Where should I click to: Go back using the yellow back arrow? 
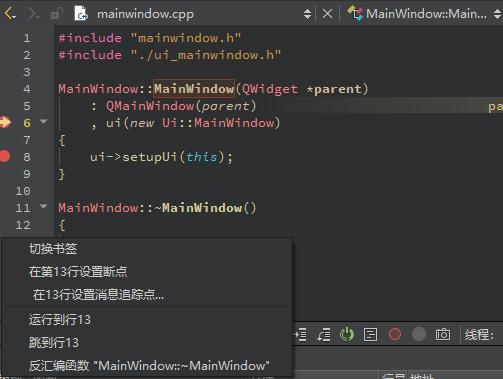9,14
